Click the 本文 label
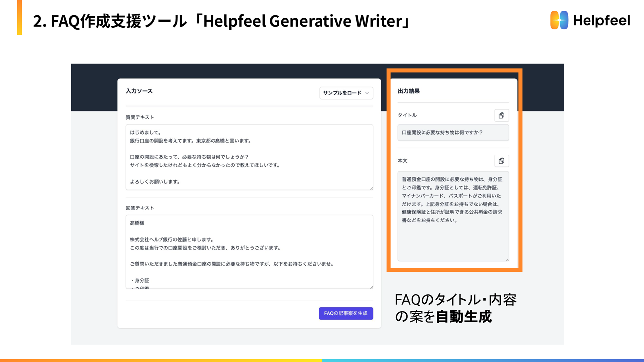Screen dimensions: 644x362 [403, 161]
